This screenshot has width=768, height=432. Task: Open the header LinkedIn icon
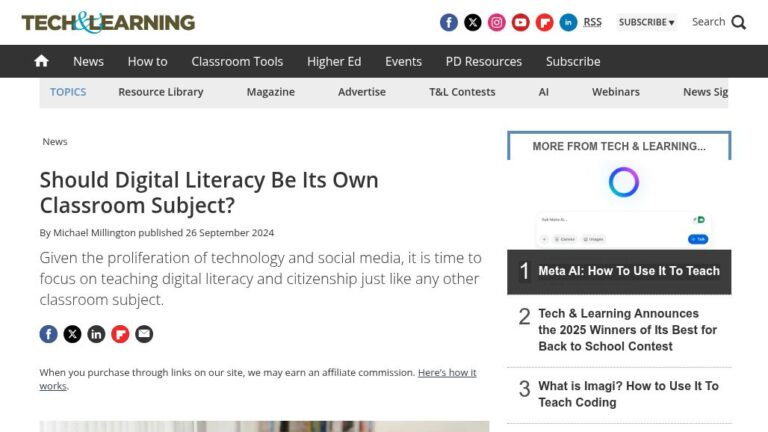[569, 22]
